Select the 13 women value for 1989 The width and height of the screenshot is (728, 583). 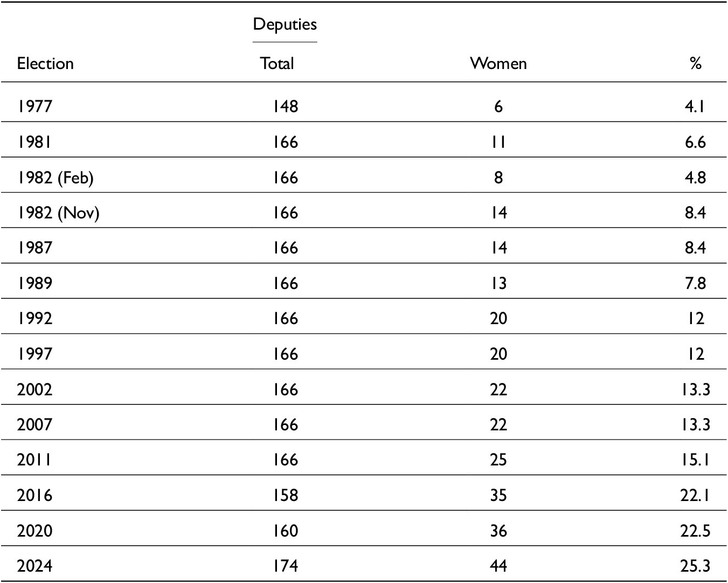[498, 283]
